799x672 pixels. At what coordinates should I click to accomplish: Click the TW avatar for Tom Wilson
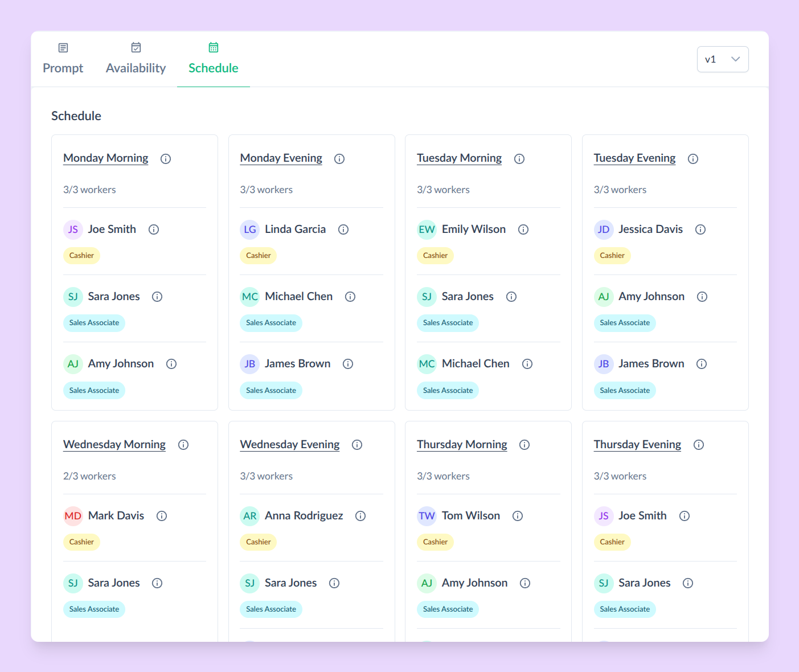[x=427, y=516]
